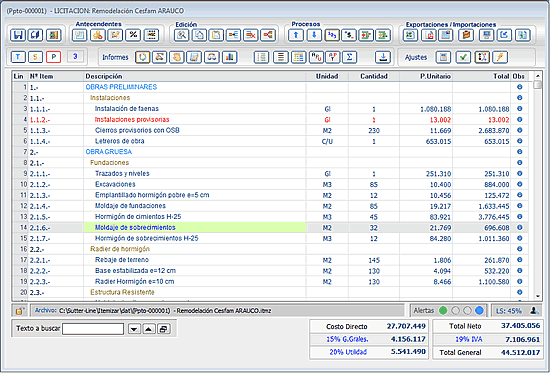The width and height of the screenshot is (550, 373).
Task: Click the download arrow icon
Action: [x=383, y=57]
